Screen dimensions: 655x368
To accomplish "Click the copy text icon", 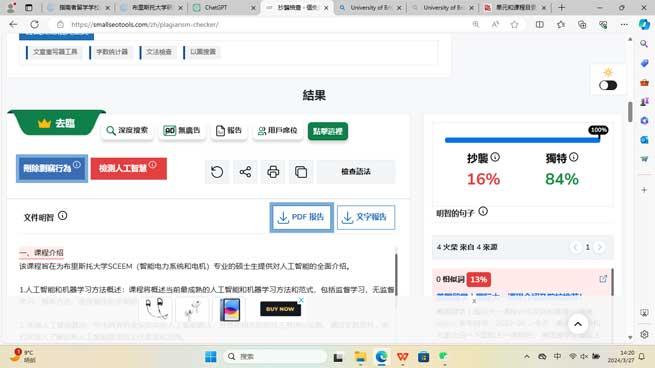I will coord(301,172).
